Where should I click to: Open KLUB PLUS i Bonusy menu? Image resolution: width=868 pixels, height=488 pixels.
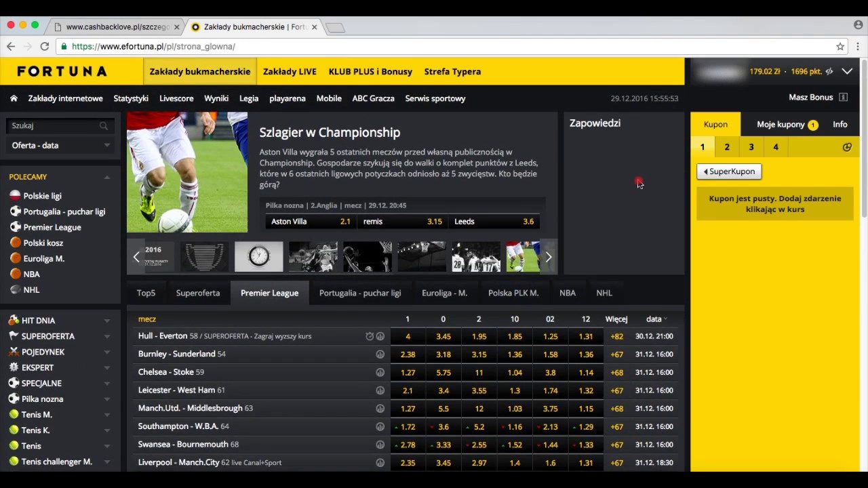pyautogui.click(x=370, y=71)
